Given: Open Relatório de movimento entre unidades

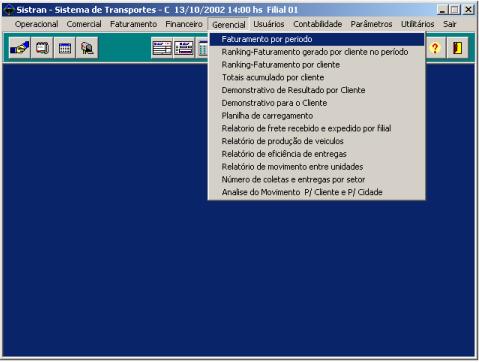Looking at the screenshot, I should [x=317, y=166].
